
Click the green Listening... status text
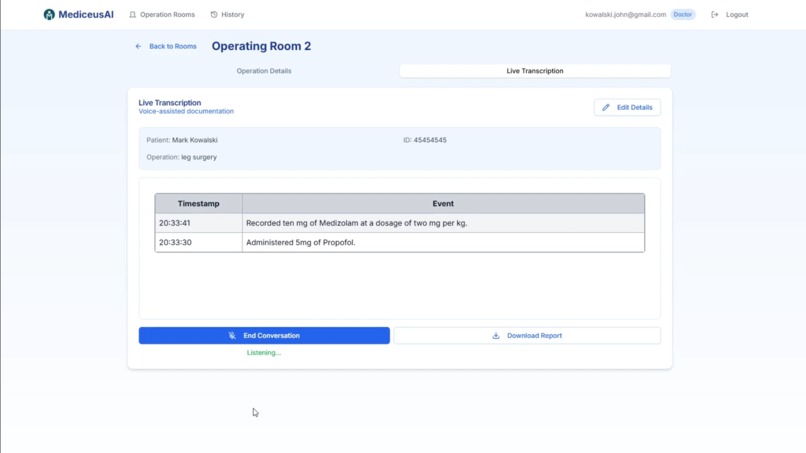[x=264, y=353]
